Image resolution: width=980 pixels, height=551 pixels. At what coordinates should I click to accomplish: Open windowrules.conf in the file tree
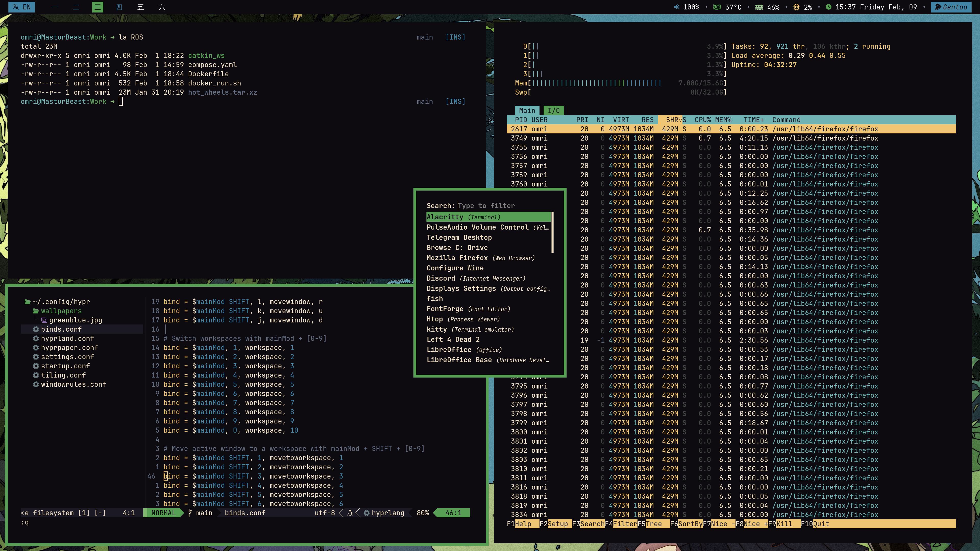click(69, 384)
